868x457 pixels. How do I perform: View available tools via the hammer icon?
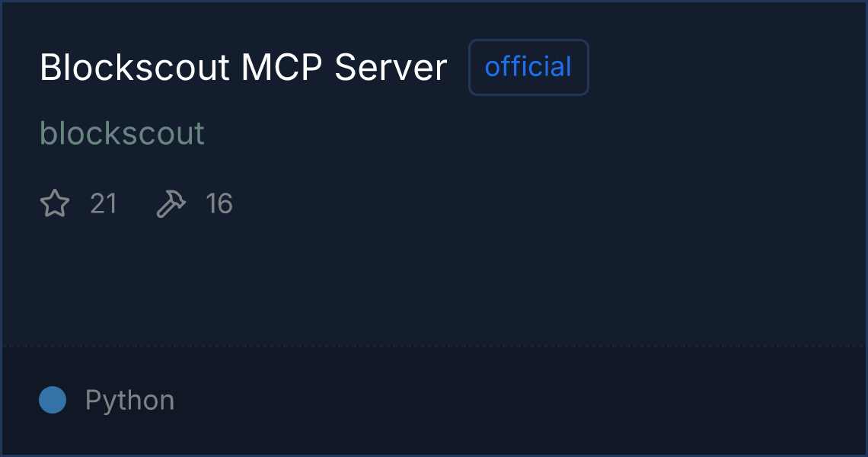(171, 203)
